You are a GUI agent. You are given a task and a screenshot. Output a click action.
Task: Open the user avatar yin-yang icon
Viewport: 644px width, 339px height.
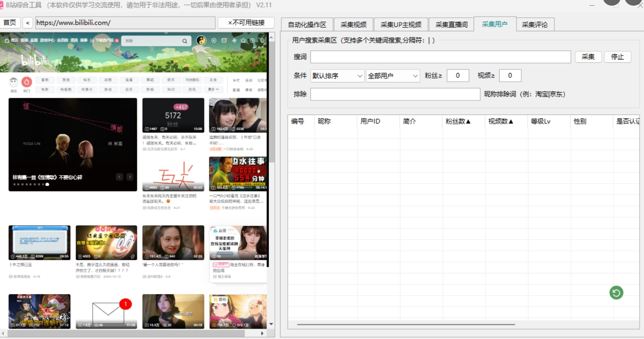pyautogui.click(x=201, y=40)
